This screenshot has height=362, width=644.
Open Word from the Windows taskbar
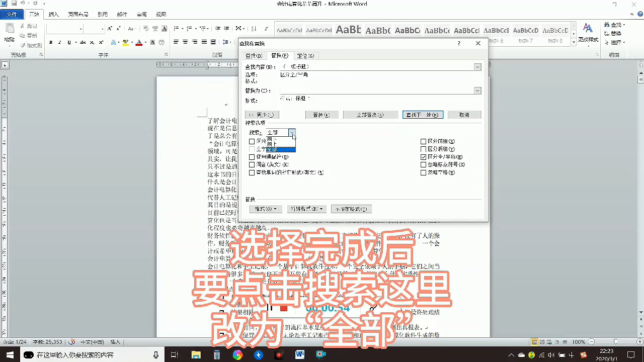coord(300,354)
